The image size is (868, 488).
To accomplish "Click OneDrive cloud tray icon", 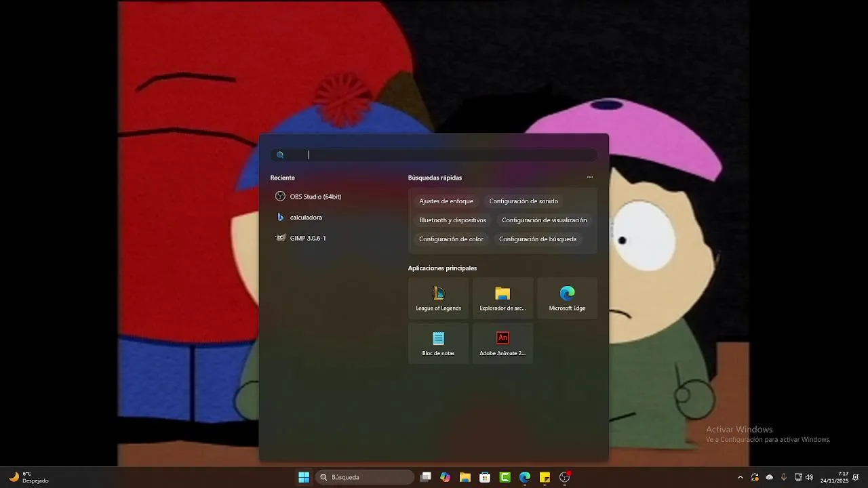I will point(769,477).
